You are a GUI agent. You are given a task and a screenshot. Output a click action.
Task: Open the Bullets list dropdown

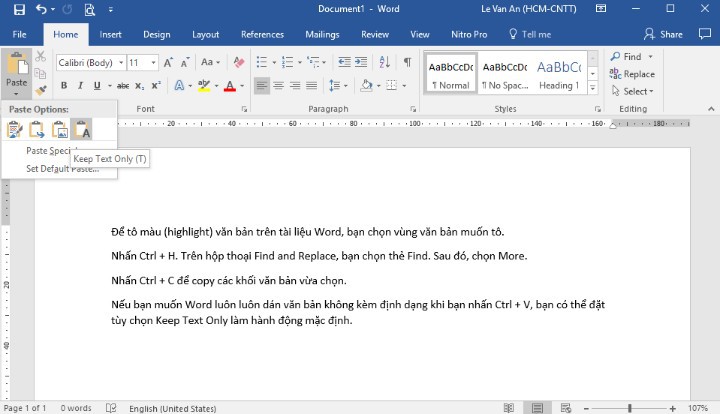pyautogui.click(x=274, y=62)
